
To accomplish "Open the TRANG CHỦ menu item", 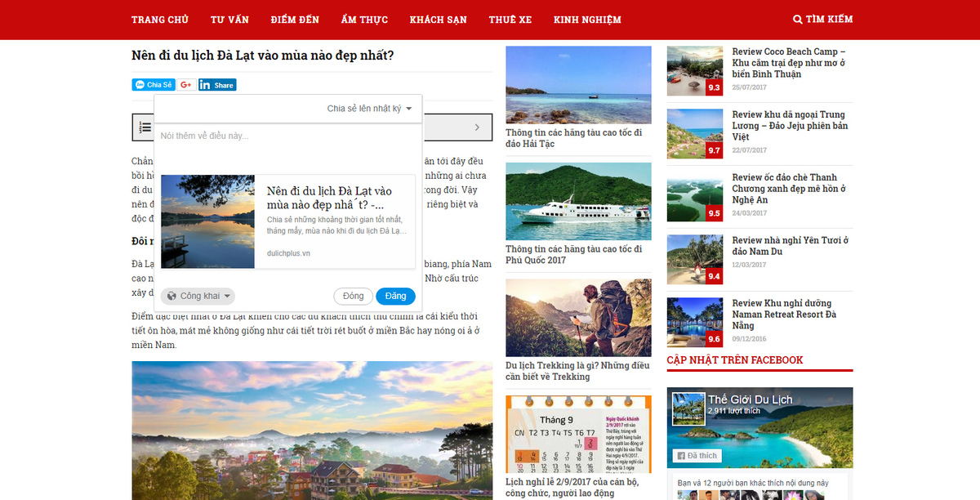I will 160,20.
